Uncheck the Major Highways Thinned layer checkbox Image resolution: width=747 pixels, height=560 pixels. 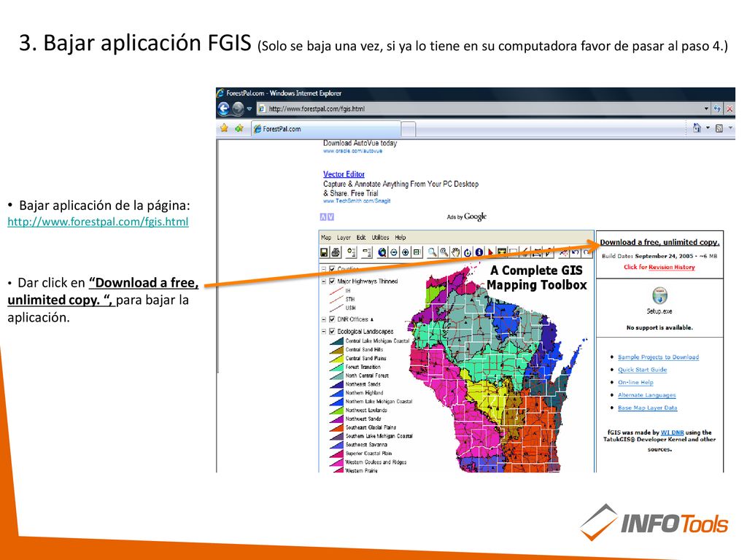332,281
